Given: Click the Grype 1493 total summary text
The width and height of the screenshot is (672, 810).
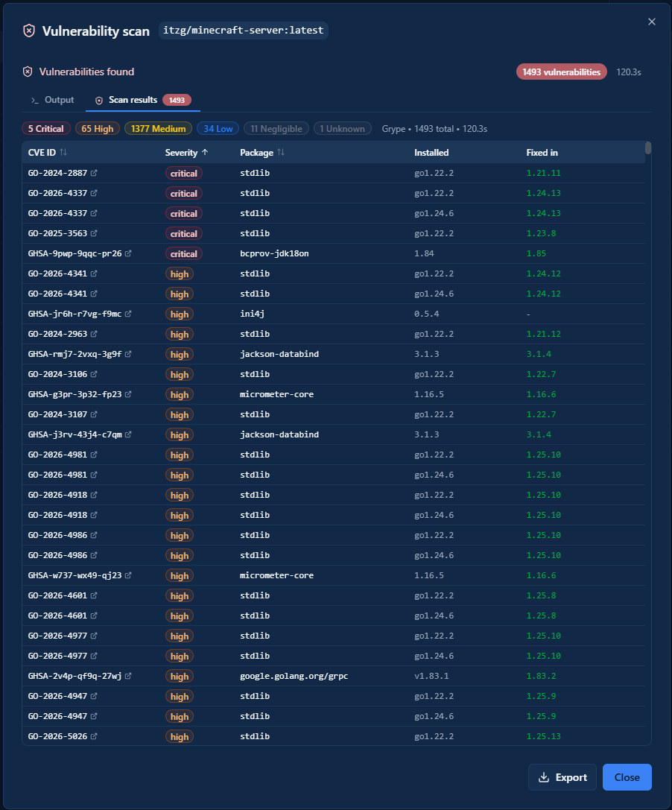Looking at the screenshot, I should [x=434, y=129].
